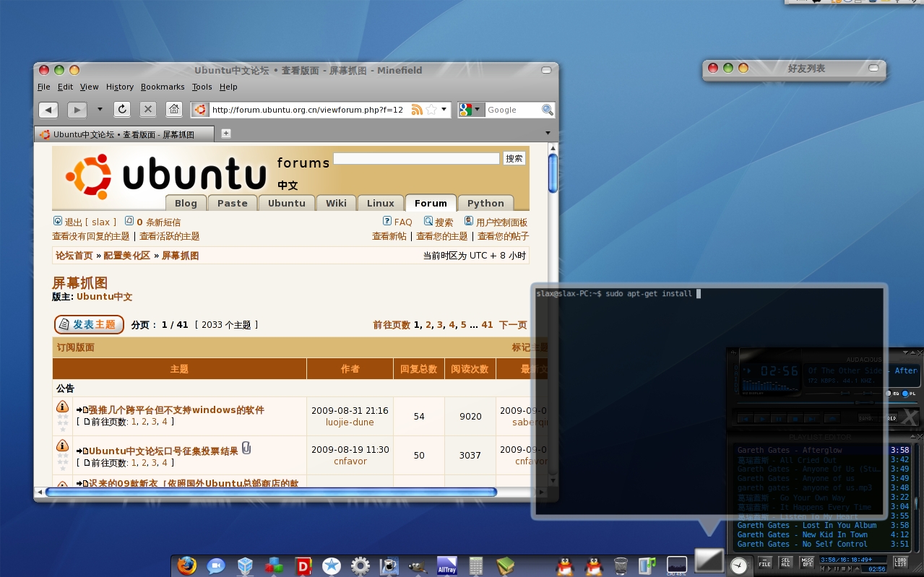924x577 pixels.
Task: Open topic 强推几个跨平台但不支持windows的软件
Action: (176, 410)
